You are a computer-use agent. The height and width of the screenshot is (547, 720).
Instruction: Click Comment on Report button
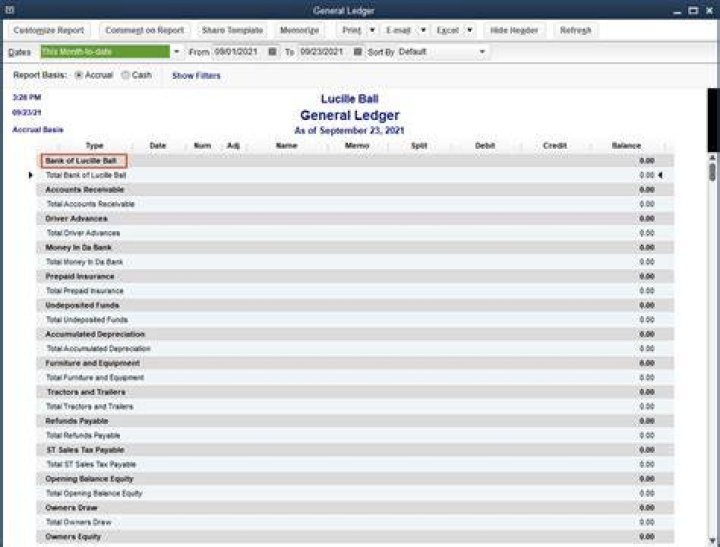click(x=145, y=30)
